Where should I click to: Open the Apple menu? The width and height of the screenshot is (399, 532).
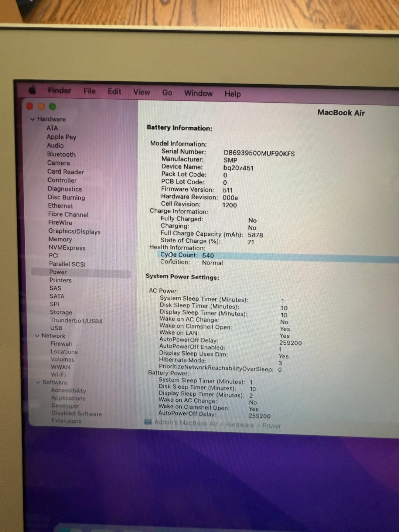33,90
